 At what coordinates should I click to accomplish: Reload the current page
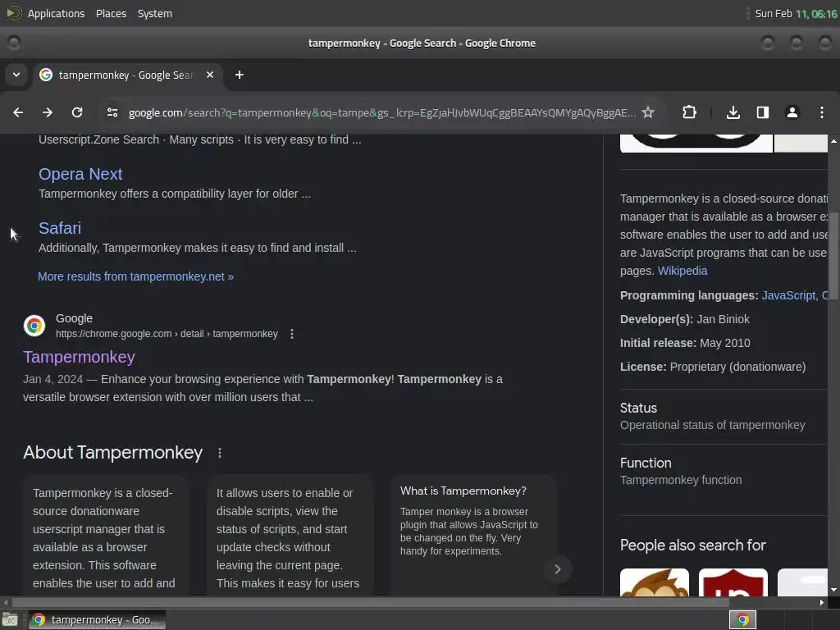coord(77,112)
